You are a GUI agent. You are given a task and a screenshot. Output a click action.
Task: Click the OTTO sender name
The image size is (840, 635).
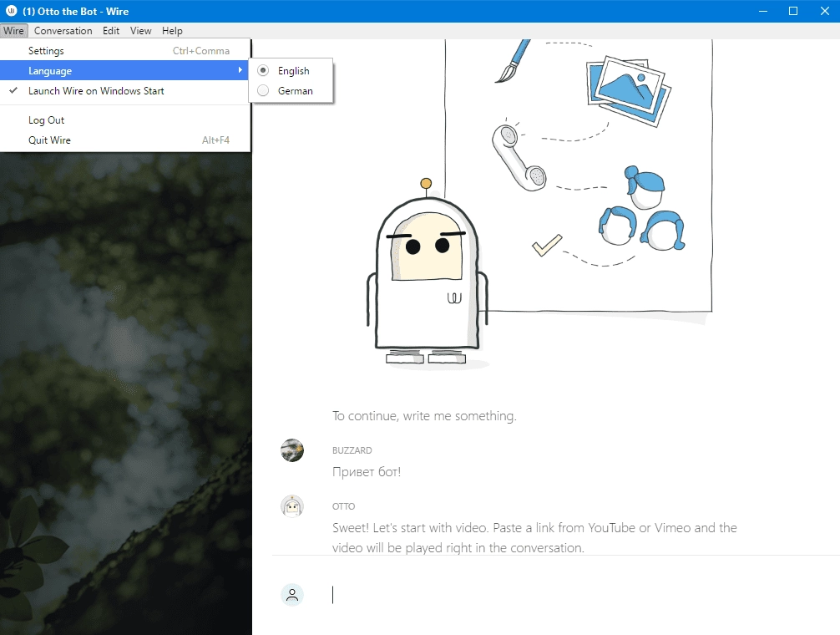click(x=343, y=505)
